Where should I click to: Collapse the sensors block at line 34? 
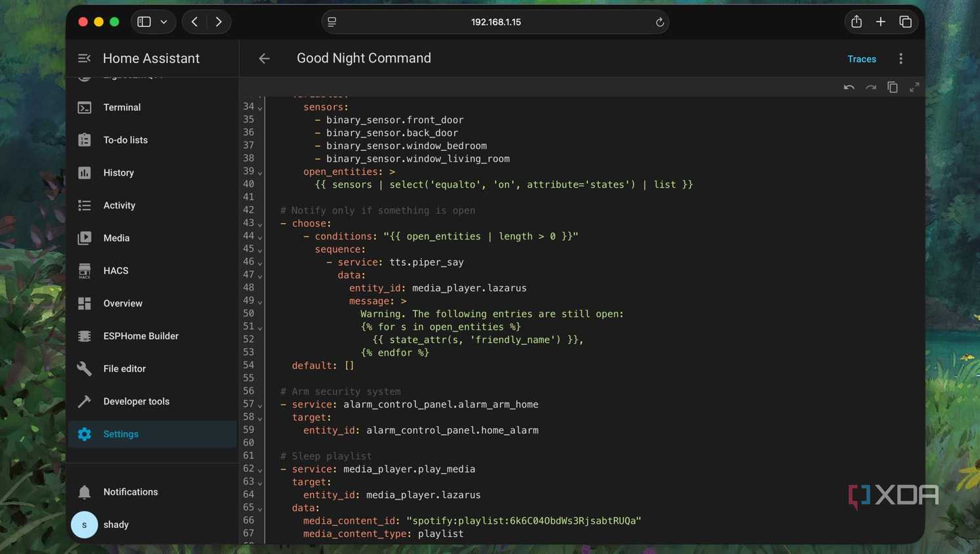coord(260,108)
